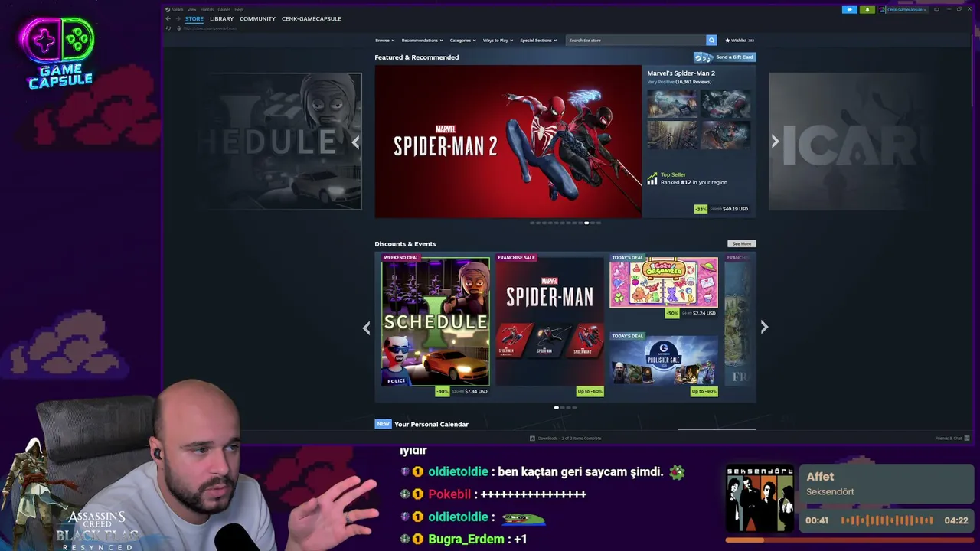
Task: Click the Marvel's Spider-Man 2 title
Action: (681, 73)
